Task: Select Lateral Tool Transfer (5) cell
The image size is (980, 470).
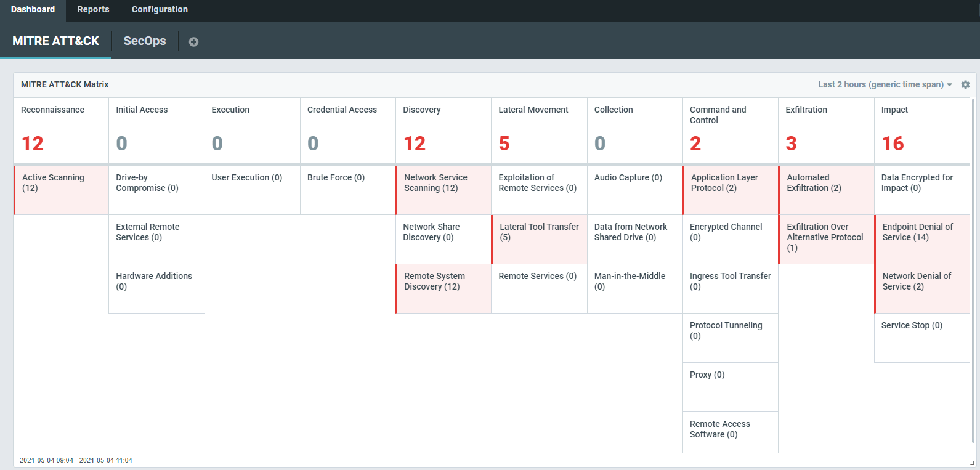Action: click(540, 239)
